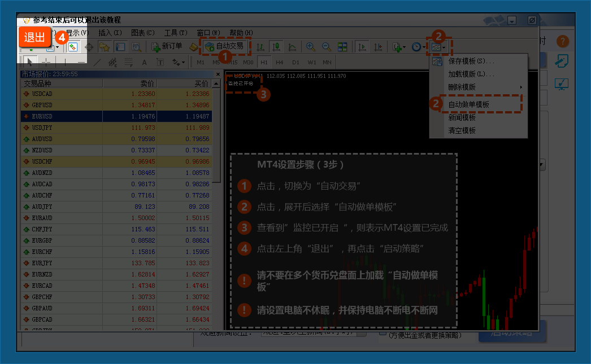Open the MetaEditor yellow book icon

point(193,47)
